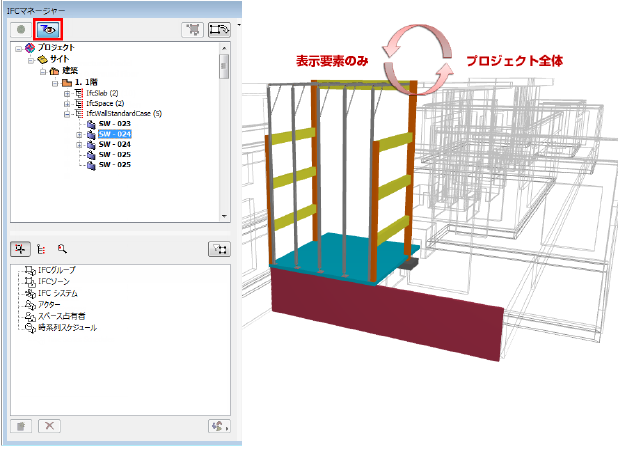Click the tree scrollbar up arrow
This screenshot has width=618, height=450.
click(x=224, y=48)
